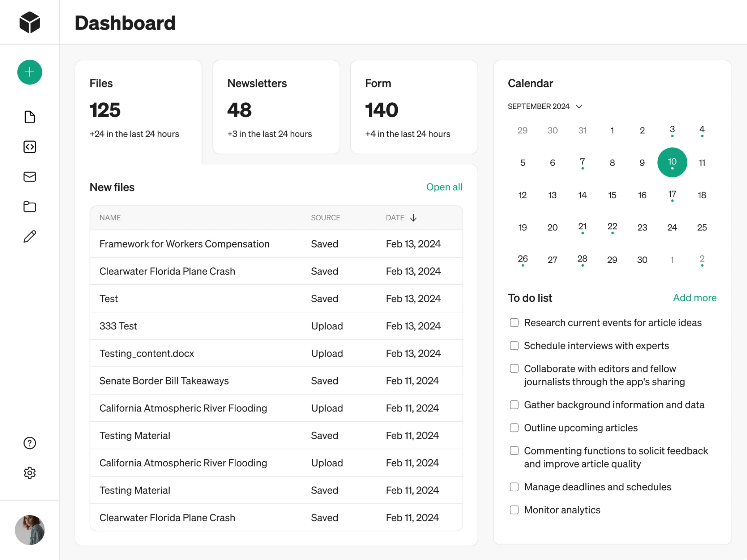The image size is (747, 560).
Task: Mark 'Schedule interviews with experts' as done
Action: (x=514, y=346)
